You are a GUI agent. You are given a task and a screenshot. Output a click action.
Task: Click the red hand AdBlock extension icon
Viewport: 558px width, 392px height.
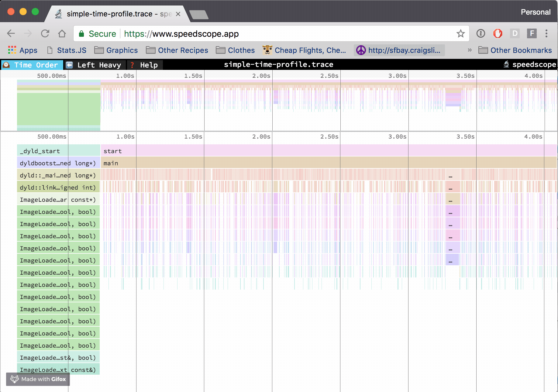498,33
